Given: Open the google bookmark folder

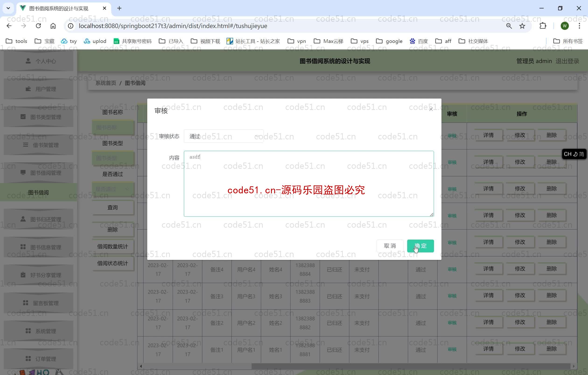Looking at the screenshot, I should tap(389, 41).
